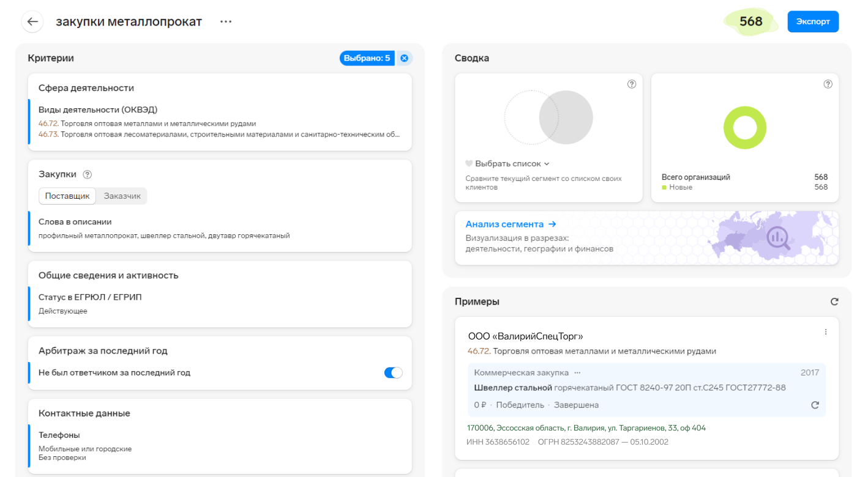The image size is (868, 477).
Task: Clear selected criteria with the X icon
Action: tap(404, 58)
